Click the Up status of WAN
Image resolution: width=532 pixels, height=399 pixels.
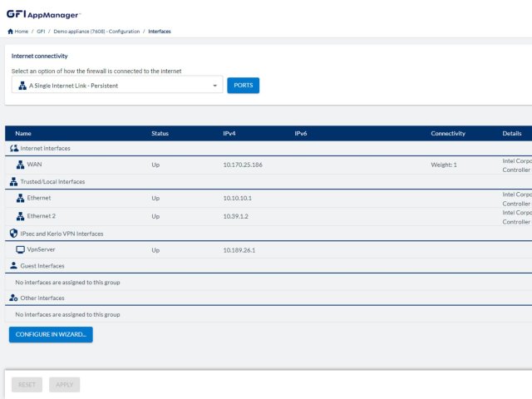pyautogui.click(x=155, y=165)
